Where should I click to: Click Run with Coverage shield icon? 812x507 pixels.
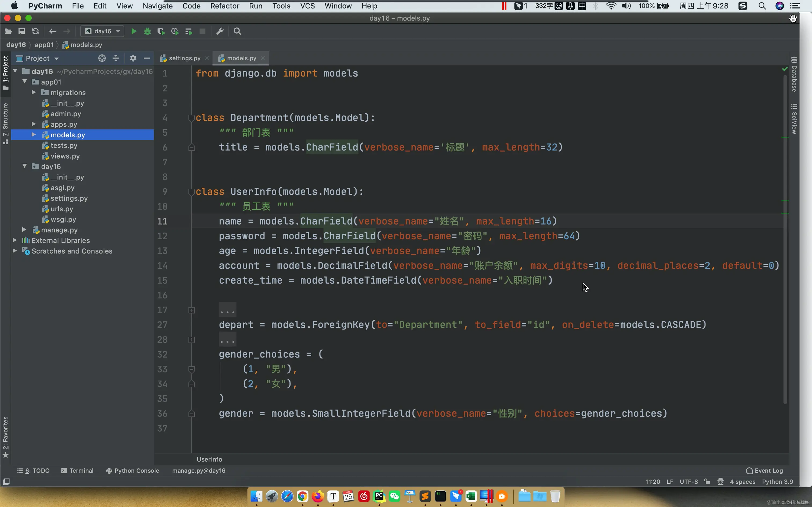coord(161,31)
